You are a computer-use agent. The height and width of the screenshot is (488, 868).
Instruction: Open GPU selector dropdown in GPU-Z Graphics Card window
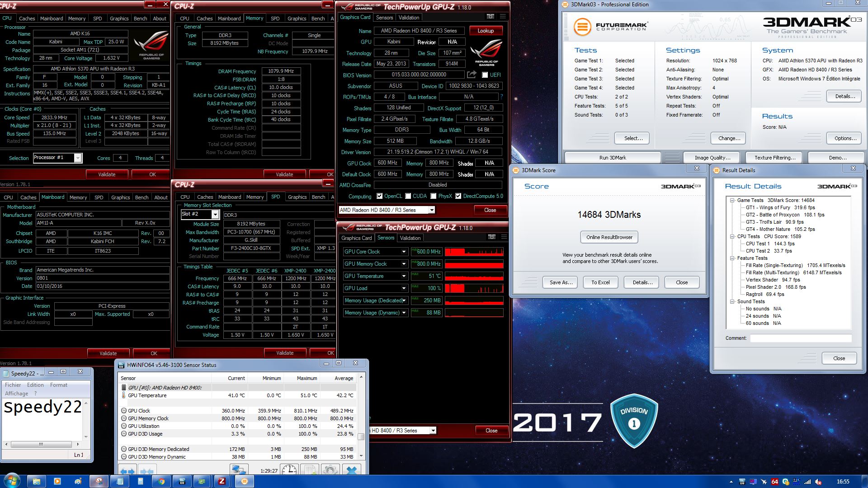(x=432, y=210)
